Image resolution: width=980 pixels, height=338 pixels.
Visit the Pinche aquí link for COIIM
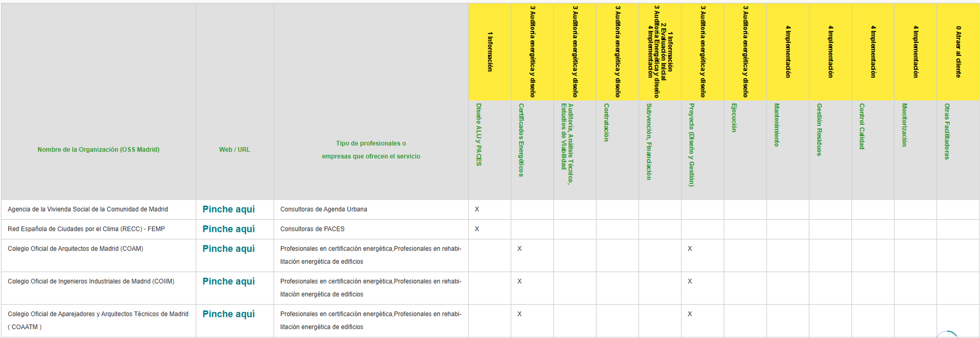pos(228,281)
